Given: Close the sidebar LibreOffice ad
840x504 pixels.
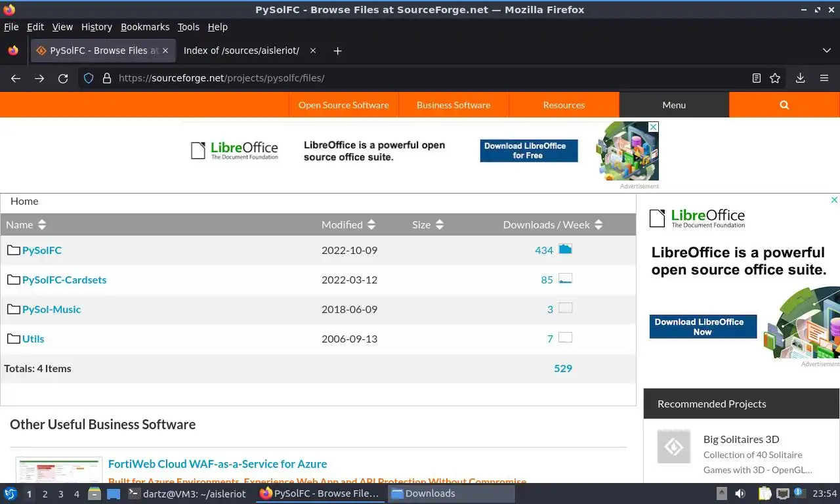Looking at the screenshot, I should (835, 199).
